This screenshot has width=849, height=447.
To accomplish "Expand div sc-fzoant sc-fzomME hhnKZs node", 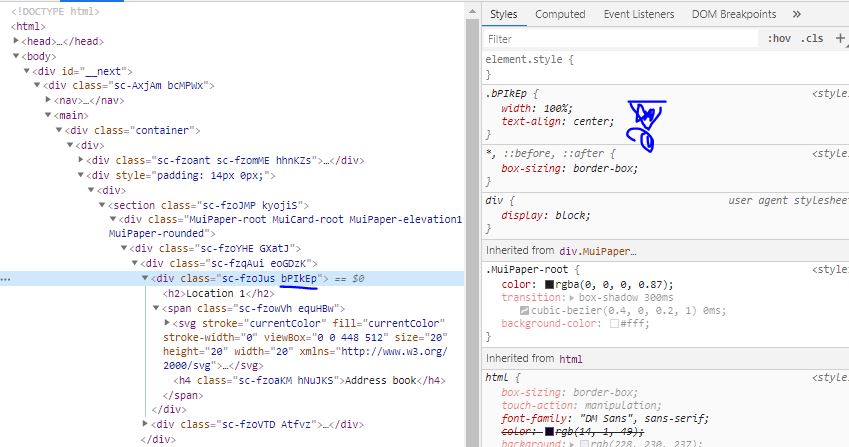I will (x=81, y=160).
